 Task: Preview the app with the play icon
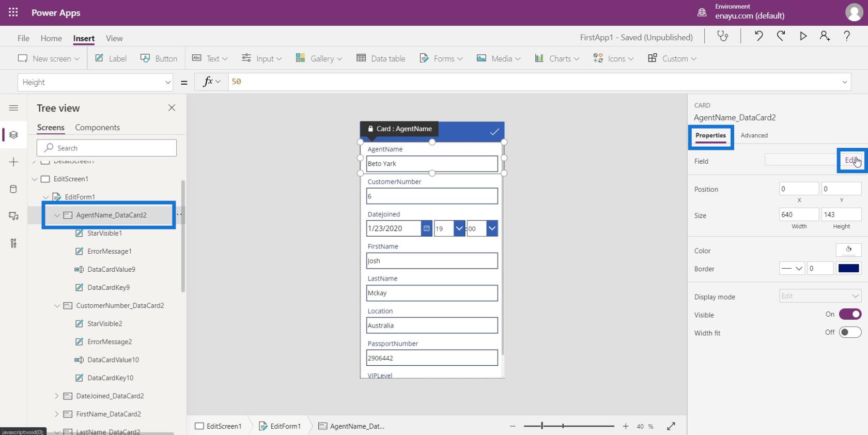(803, 36)
